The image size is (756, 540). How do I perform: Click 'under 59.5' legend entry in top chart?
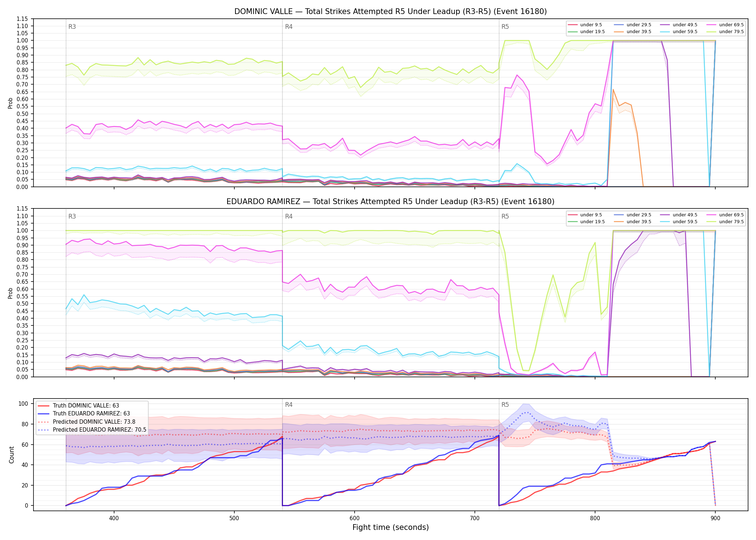click(678, 32)
